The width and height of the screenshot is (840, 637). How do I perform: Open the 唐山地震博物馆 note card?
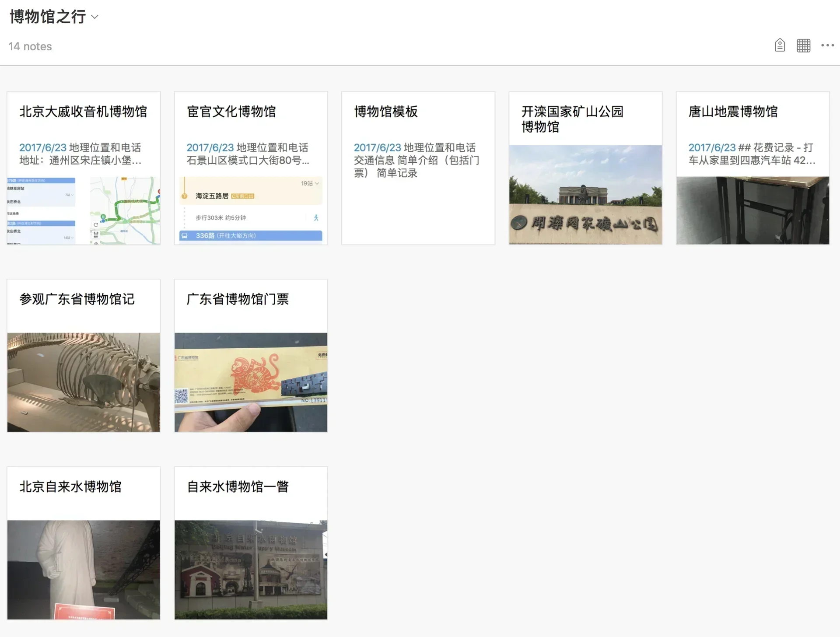(733, 112)
